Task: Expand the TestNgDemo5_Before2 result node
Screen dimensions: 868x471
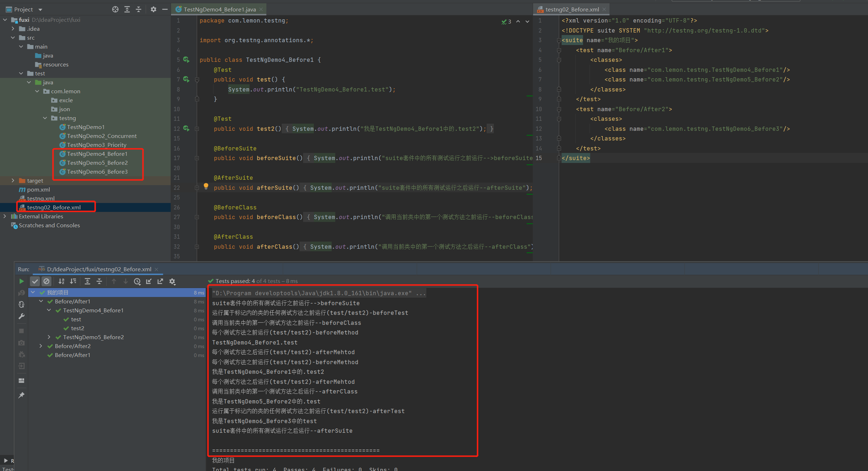Action: click(x=49, y=337)
